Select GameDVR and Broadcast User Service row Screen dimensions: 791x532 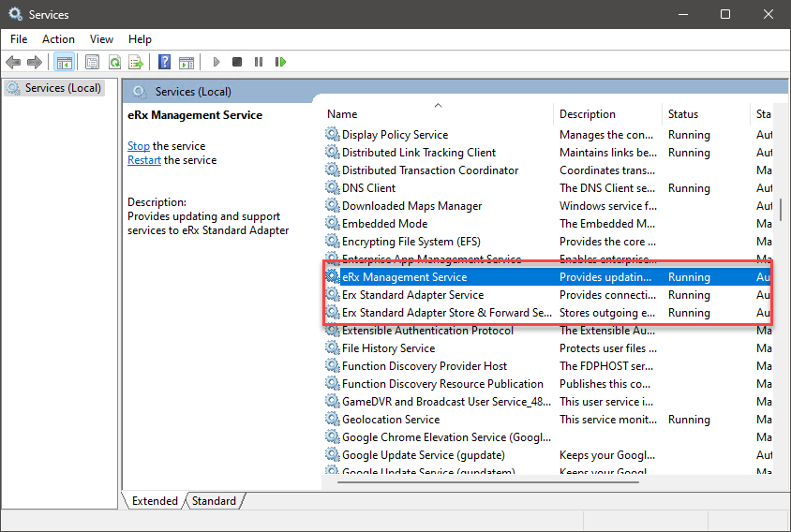(547, 402)
